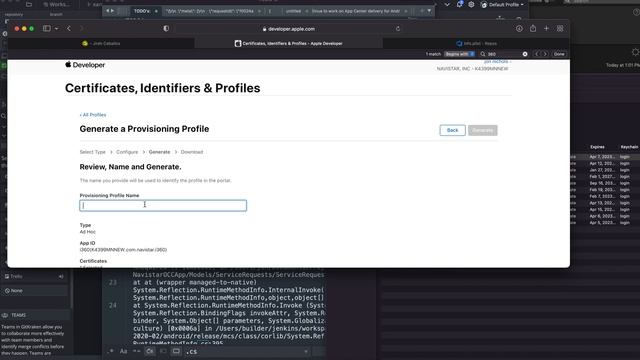Open the editor tab list dropdown arrow
This screenshot has height=360, width=640.
[x=429, y=11]
